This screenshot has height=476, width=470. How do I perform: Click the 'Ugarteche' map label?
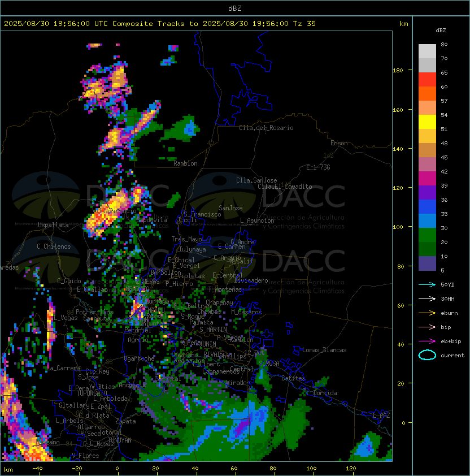click(140, 358)
